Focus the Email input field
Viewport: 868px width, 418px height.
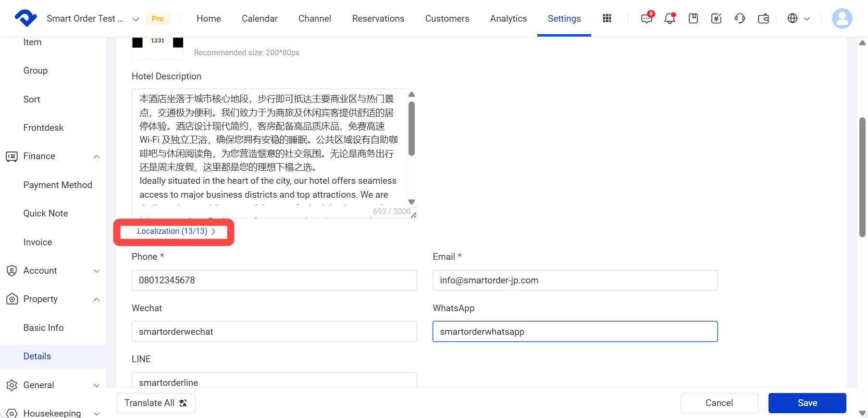(575, 280)
